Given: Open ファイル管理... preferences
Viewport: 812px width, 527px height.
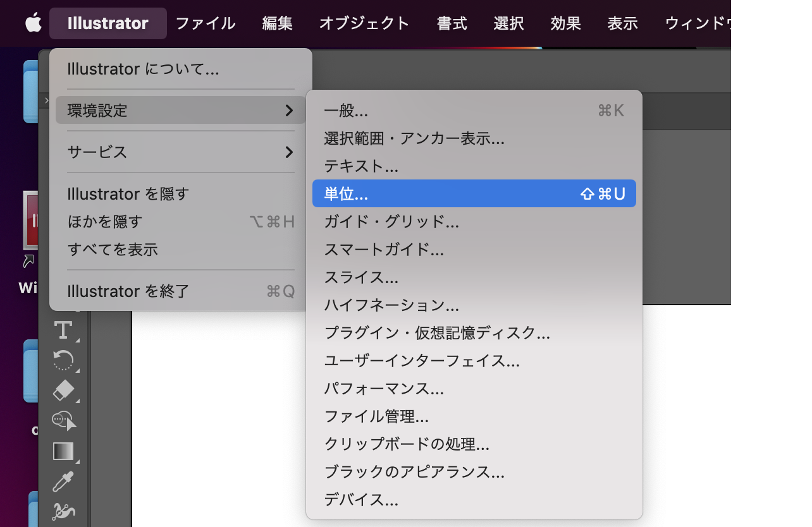Looking at the screenshot, I should [474, 416].
